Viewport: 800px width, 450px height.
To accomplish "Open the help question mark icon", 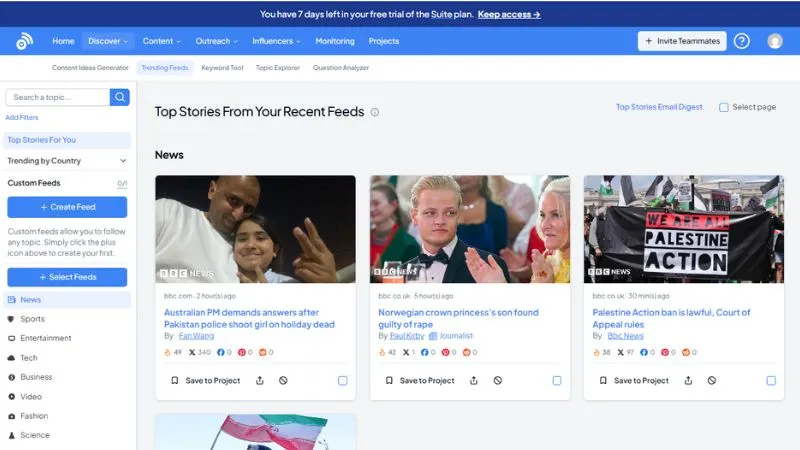I will [x=742, y=41].
